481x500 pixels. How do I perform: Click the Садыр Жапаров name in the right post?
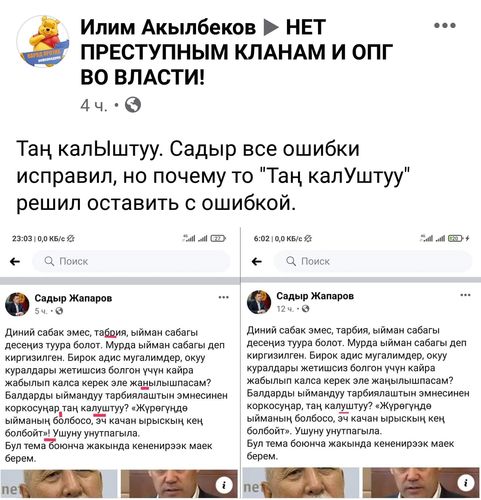point(315,296)
